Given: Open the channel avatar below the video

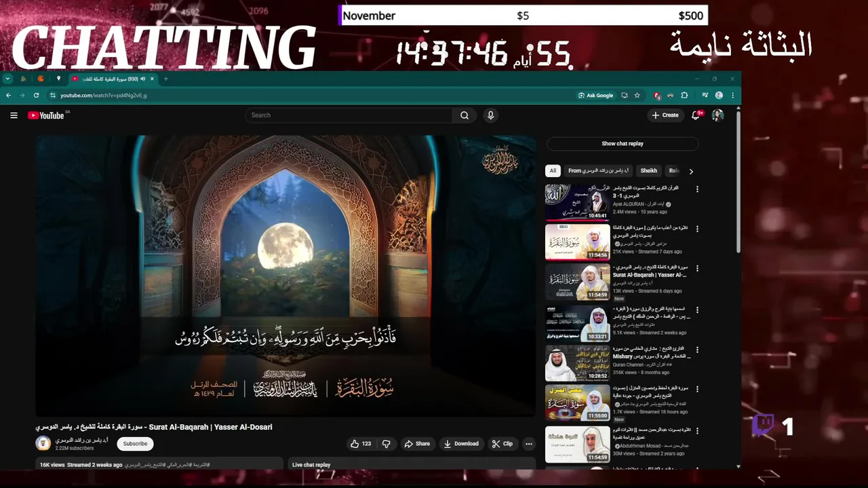Looking at the screenshot, I should click(43, 443).
